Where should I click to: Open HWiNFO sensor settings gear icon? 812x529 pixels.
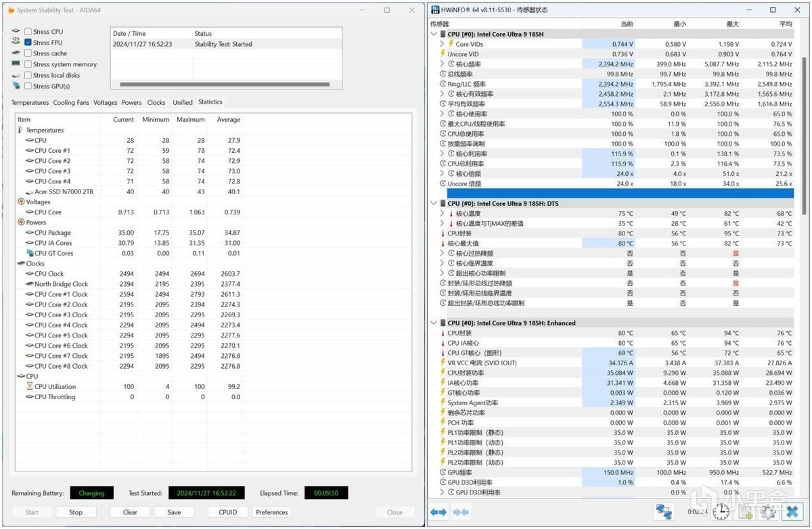pos(768,512)
